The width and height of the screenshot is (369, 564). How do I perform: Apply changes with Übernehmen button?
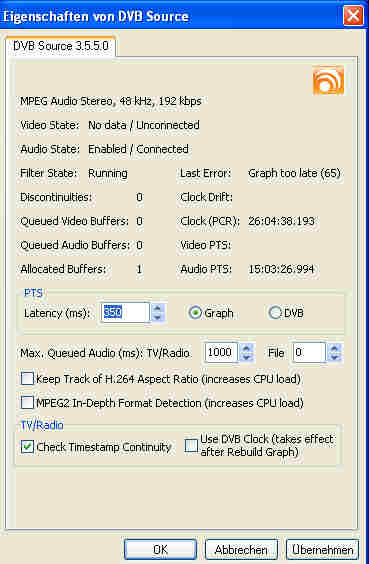click(322, 550)
